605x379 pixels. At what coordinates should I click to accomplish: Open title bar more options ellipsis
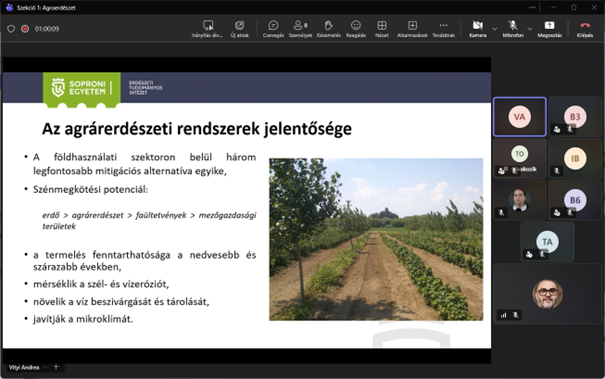[532, 7]
